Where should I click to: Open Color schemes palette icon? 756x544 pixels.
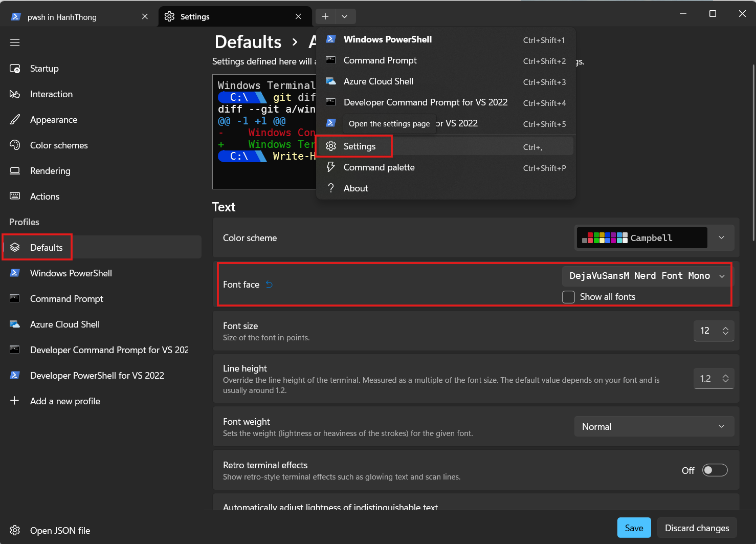click(15, 145)
